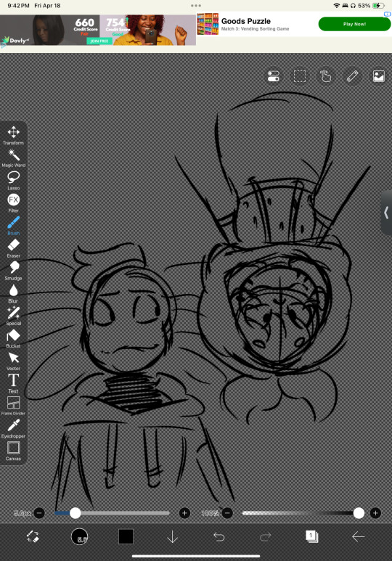Open the Goods Puzzle ad title
The width and height of the screenshot is (392, 561).
(x=246, y=21)
